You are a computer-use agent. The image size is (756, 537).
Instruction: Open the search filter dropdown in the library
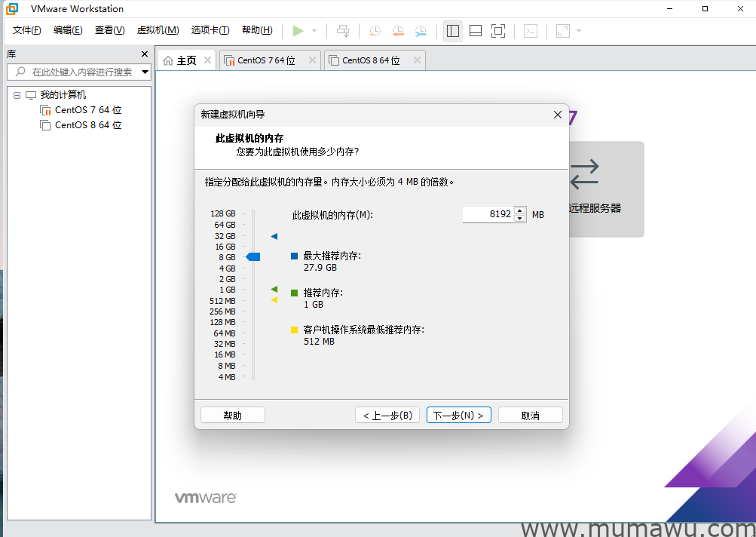(x=145, y=72)
